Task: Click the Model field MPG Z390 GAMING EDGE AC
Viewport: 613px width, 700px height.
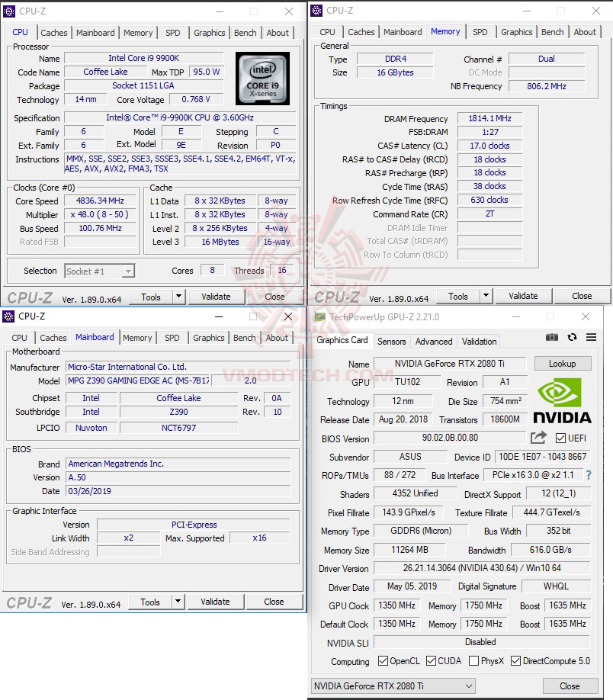Action: point(138,381)
